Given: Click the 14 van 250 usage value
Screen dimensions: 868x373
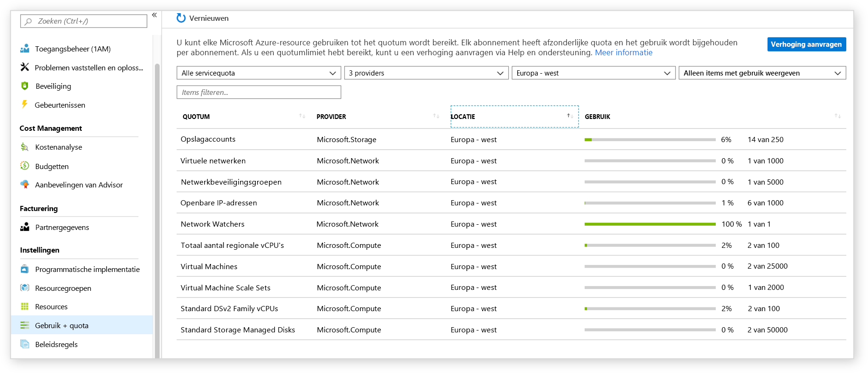Looking at the screenshot, I should click(x=765, y=140).
